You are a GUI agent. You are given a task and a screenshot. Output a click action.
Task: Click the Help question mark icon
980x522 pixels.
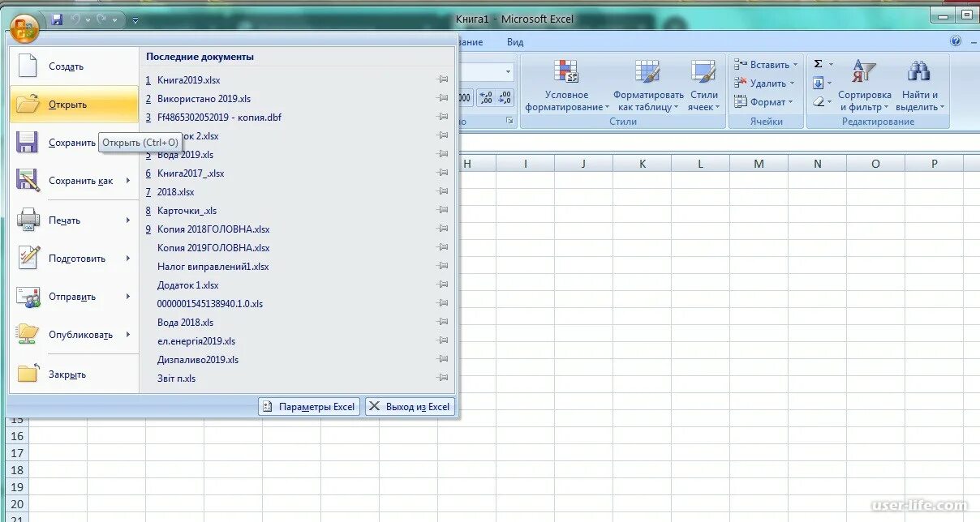(x=956, y=41)
